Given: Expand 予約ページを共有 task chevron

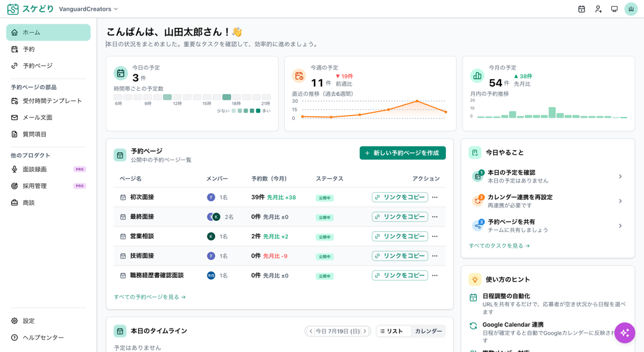Looking at the screenshot, I should click(x=620, y=226).
